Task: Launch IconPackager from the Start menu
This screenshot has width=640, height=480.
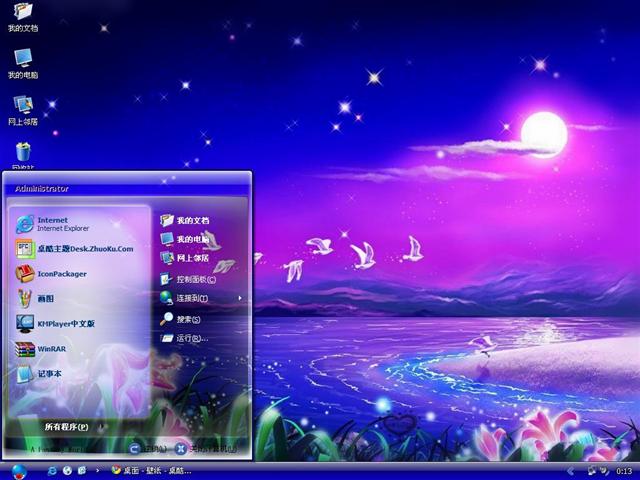Action: [62, 273]
